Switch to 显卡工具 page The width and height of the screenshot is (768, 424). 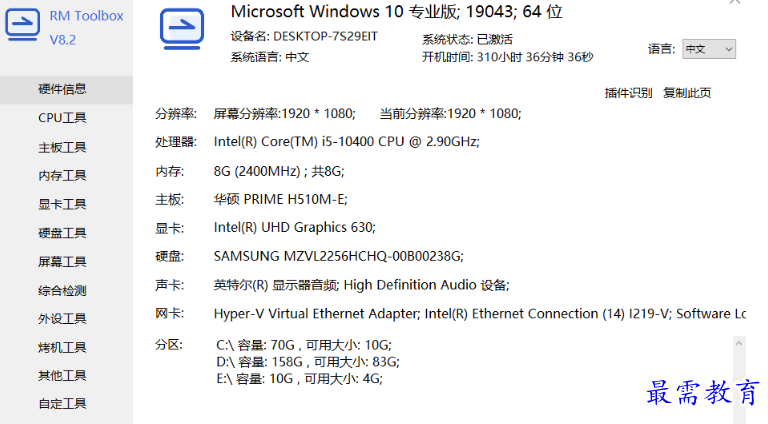(62, 204)
